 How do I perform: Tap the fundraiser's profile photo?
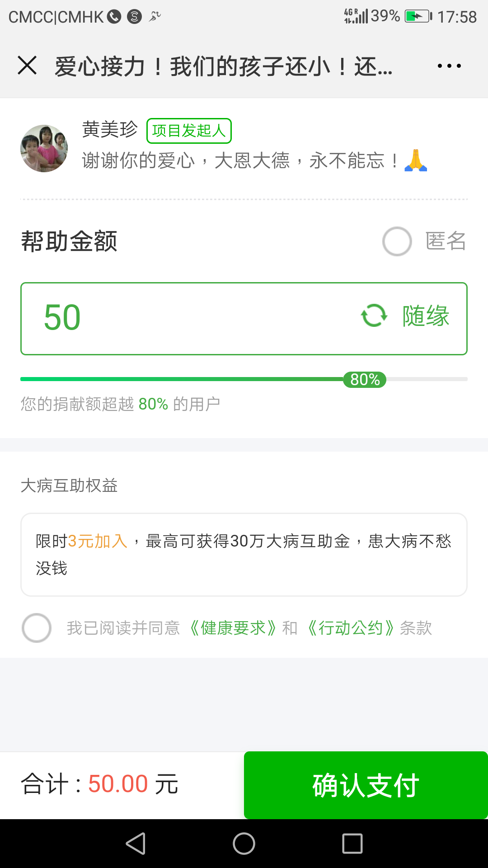click(x=44, y=148)
